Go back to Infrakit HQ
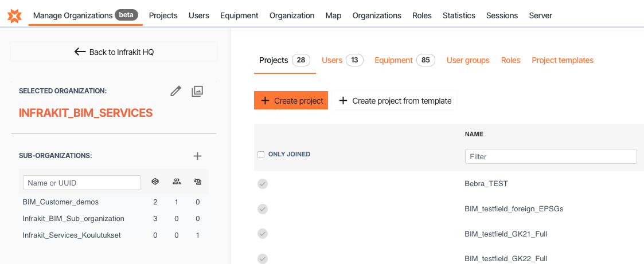Viewport: 644px width, 264px height. click(114, 52)
